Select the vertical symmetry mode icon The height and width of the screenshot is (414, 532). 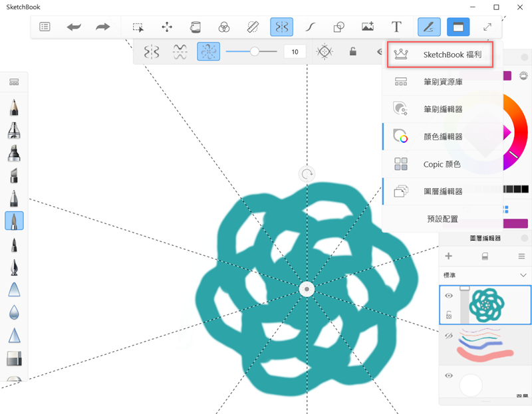click(x=152, y=51)
